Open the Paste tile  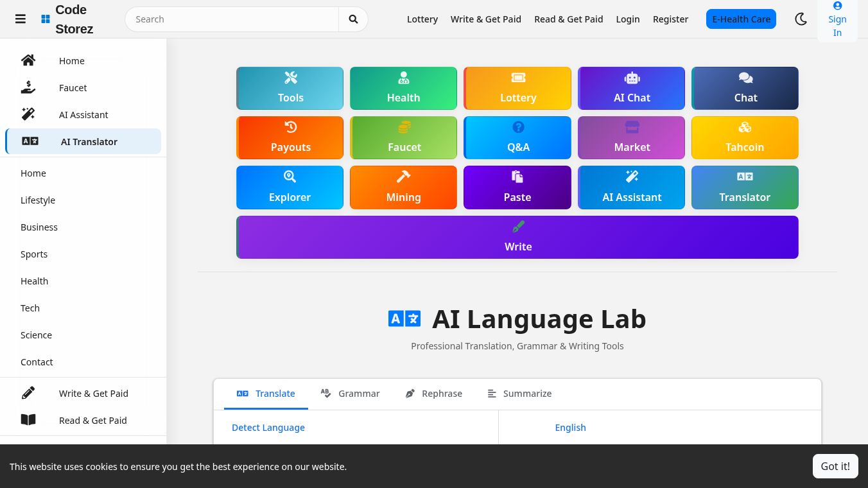coord(517,187)
